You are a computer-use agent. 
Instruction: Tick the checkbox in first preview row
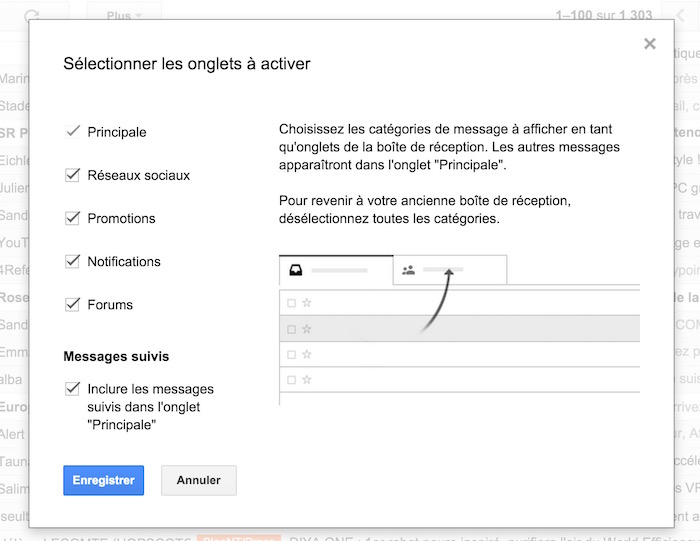pyautogui.click(x=291, y=303)
